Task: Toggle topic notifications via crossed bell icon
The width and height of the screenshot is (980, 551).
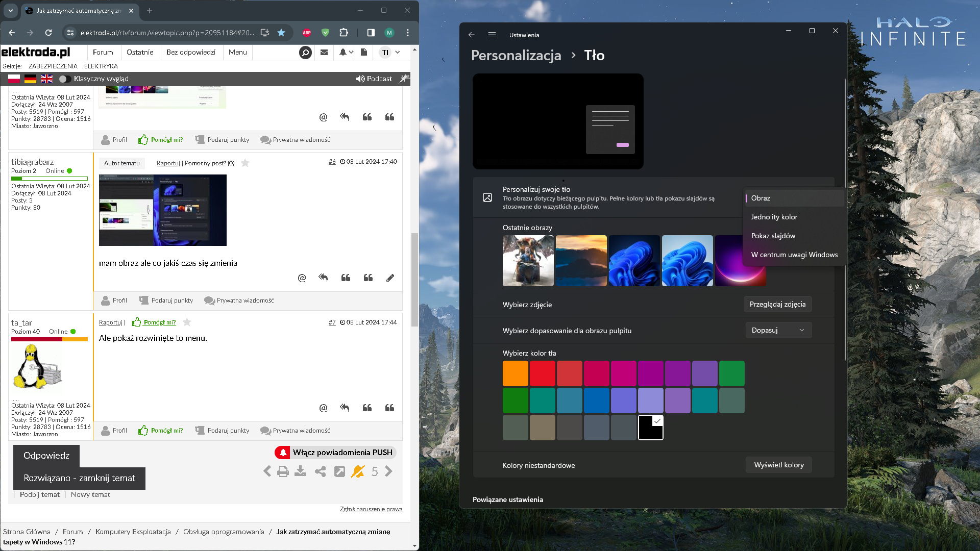Action: coord(358,471)
